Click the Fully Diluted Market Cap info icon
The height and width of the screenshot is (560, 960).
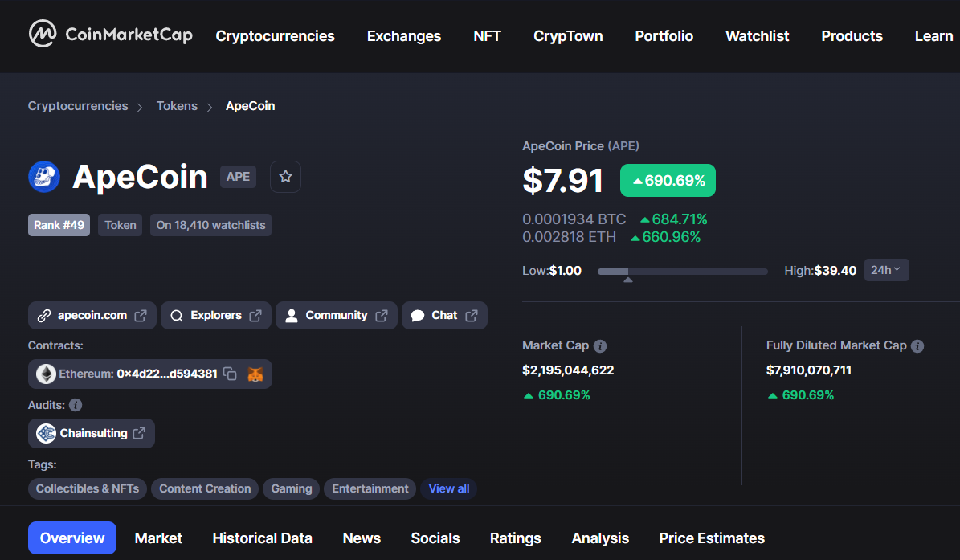coord(917,346)
